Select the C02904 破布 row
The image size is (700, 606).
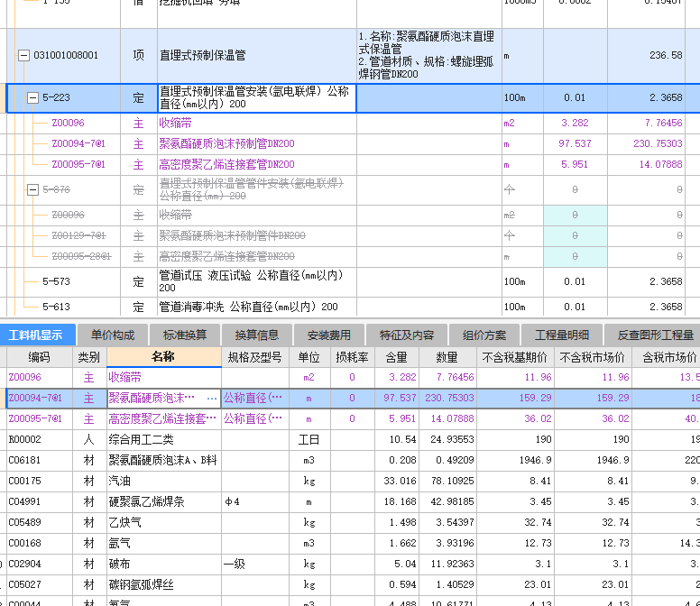[x=353, y=564]
